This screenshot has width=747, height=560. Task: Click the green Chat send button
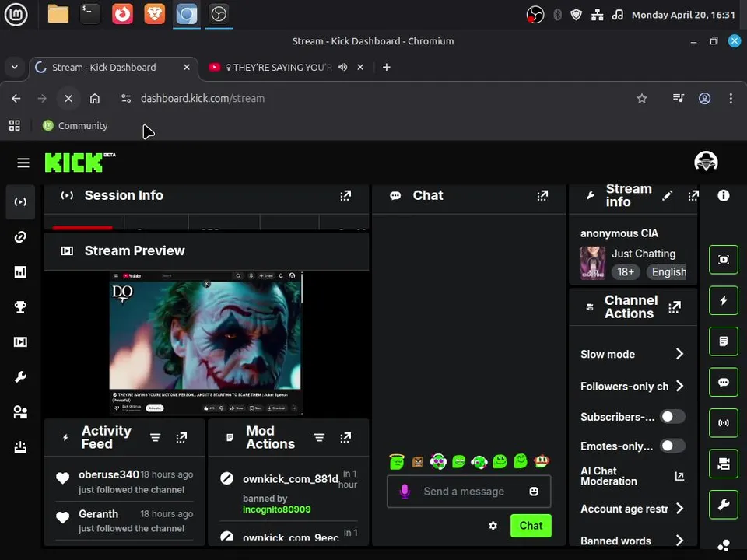(531, 526)
